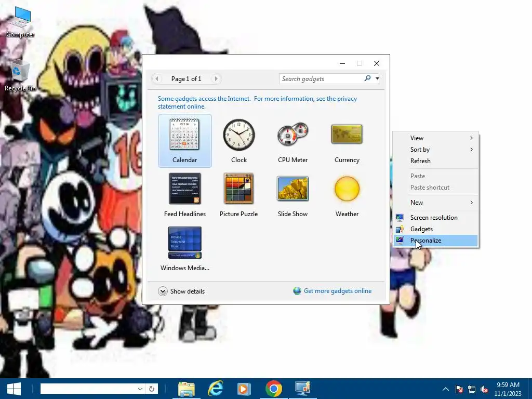Select the Clock gadget
The height and width of the screenshot is (399, 532).
click(239, 141)
